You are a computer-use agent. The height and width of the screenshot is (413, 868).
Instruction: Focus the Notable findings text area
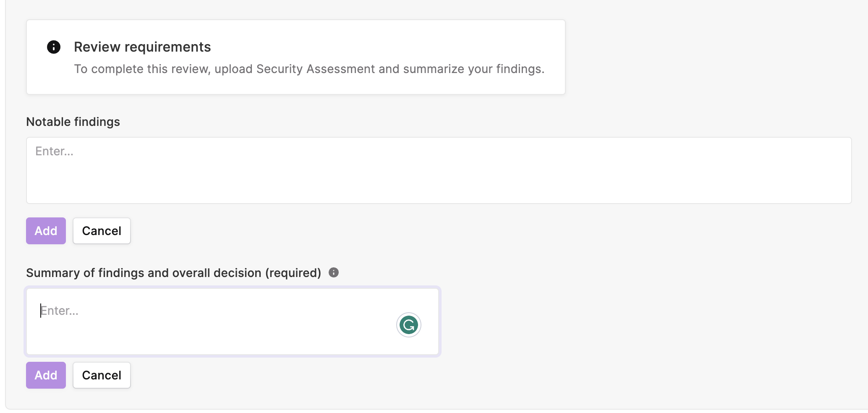pyautogui.click(x=439, y=170)
